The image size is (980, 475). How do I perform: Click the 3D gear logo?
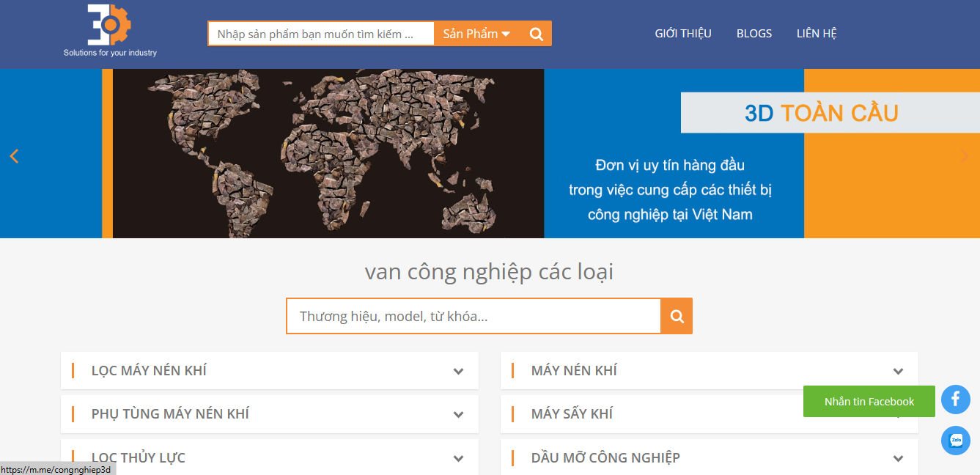pos(109,25)
